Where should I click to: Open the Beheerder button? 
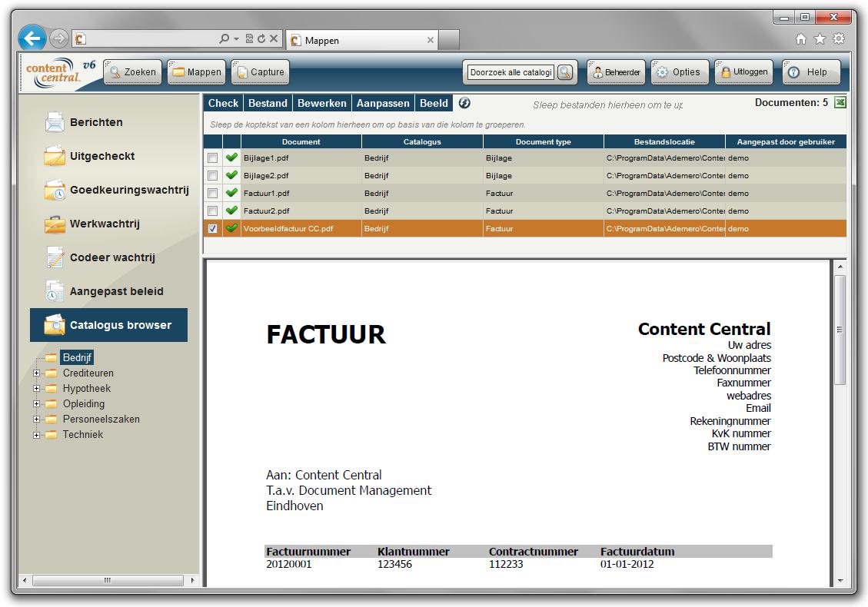[x=616, y=72]
